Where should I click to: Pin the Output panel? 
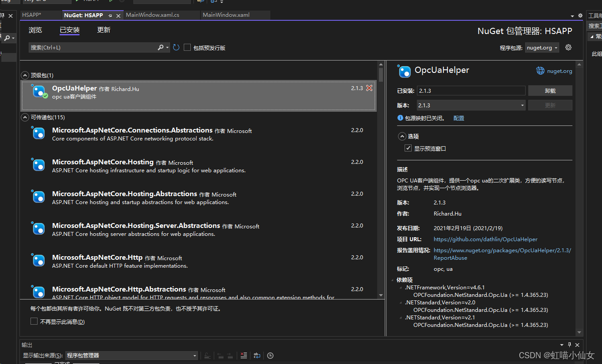(x=570, y=345)
